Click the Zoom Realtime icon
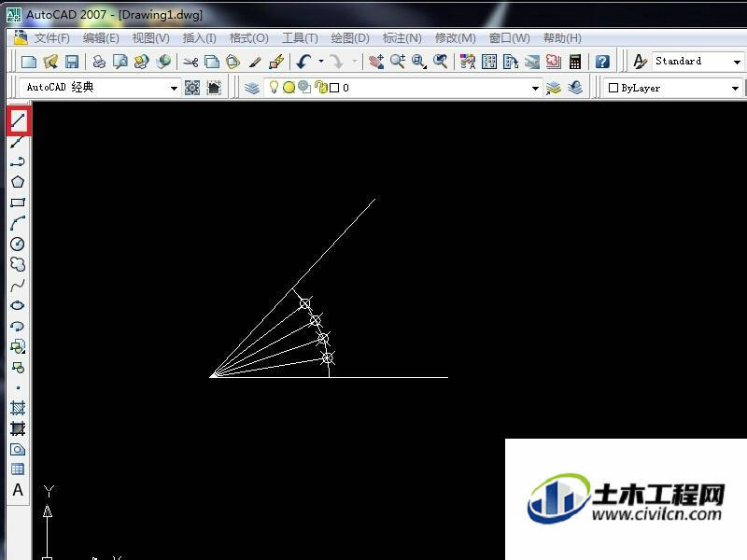This screenshot has width=747, height=560. click(x=398, y=62)
